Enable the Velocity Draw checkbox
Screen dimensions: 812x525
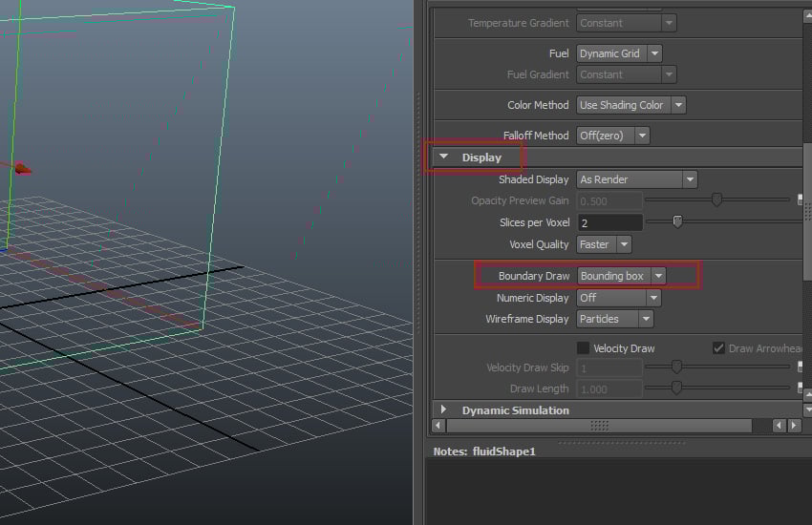[x=583, y=348]
